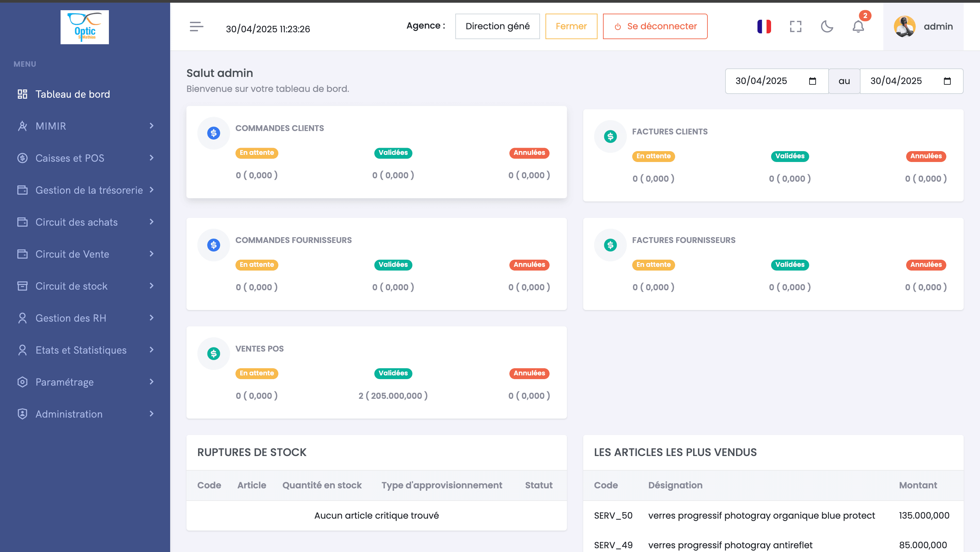Screen dimensions: 980x552
Task: Click the Circuit de stock archive icon
Action: (x=22, y=286)
